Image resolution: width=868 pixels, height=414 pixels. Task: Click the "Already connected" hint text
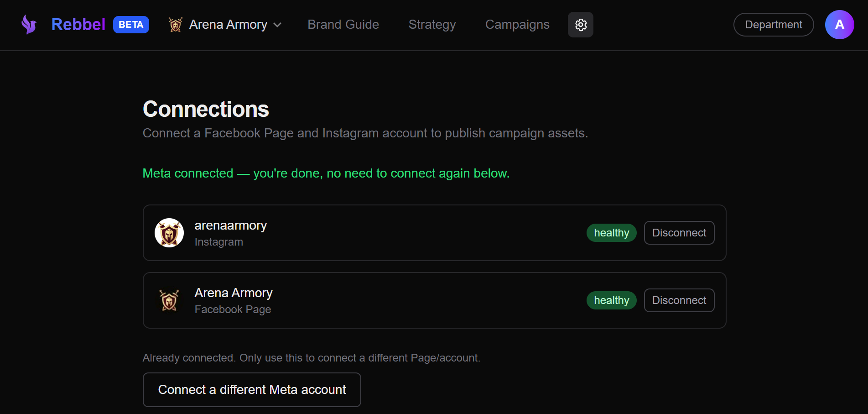click(x=312, y=358)
